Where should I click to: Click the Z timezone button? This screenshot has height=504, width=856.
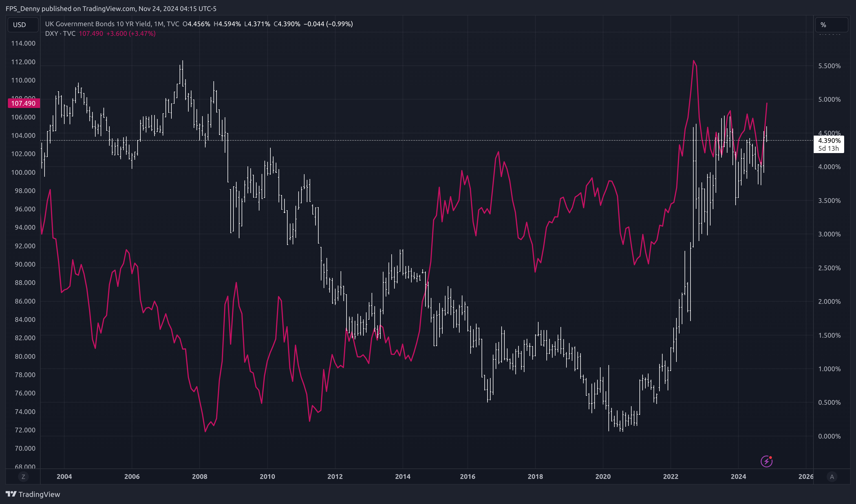tap(23, 476)
